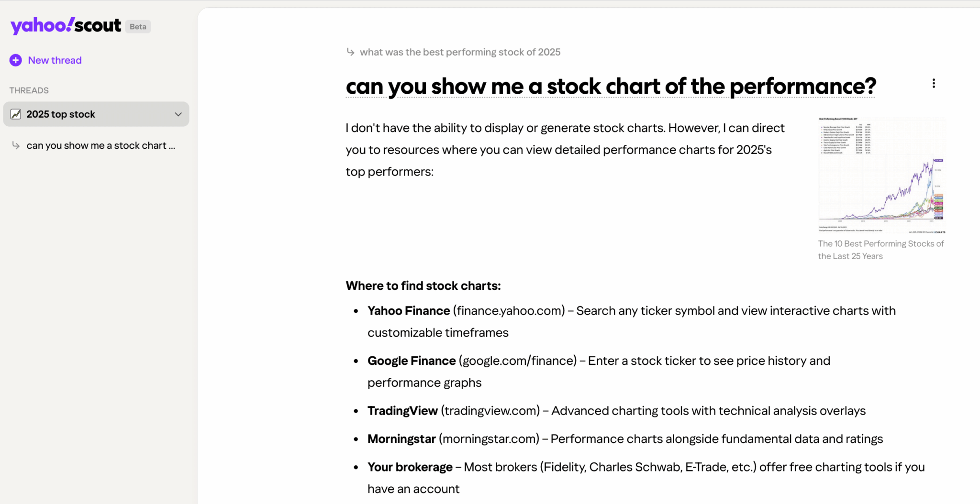This screenshot has height=504, width=980.
Task: Click the arrow icon before the previous question
Action: click(351, 52)
